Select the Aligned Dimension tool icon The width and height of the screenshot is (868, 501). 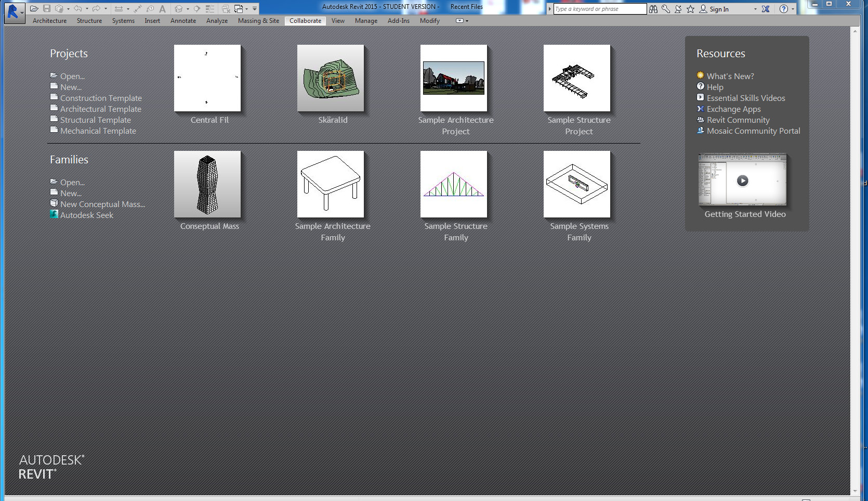(x=138, y=9)
